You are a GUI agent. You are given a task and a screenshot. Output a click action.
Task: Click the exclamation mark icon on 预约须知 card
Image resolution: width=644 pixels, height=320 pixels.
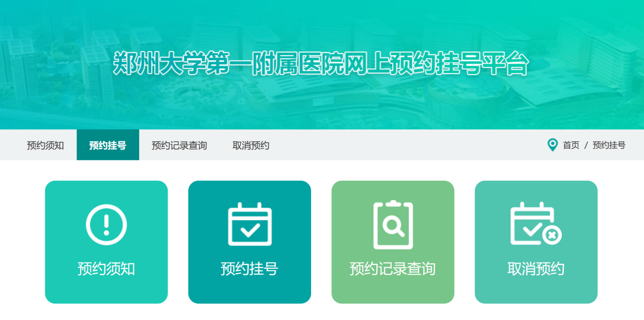click(x=106, y=224)
